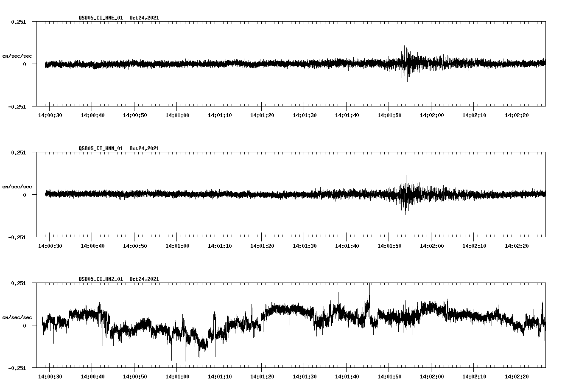Click the 14:01:20 tick label on HNN chart
Screen dimensions: 576x392
click(x=262, y=246)
